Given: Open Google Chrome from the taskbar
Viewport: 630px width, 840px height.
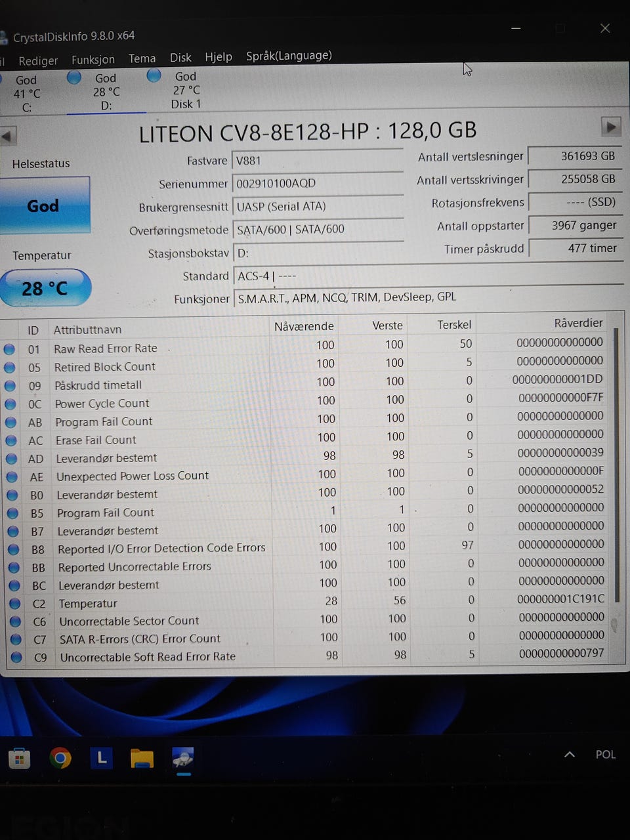Looking at the screenshot, I should point(60,759).
